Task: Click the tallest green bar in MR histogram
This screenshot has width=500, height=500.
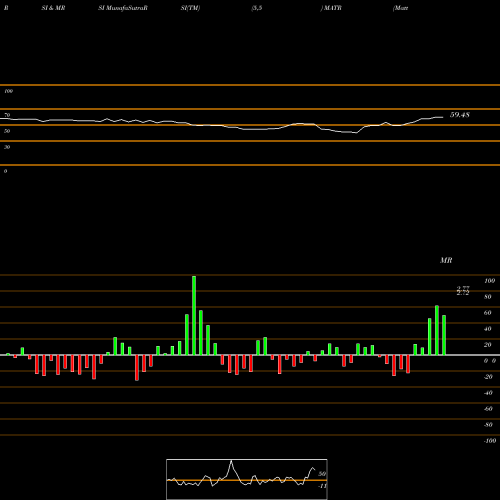Action: [194, 315]
